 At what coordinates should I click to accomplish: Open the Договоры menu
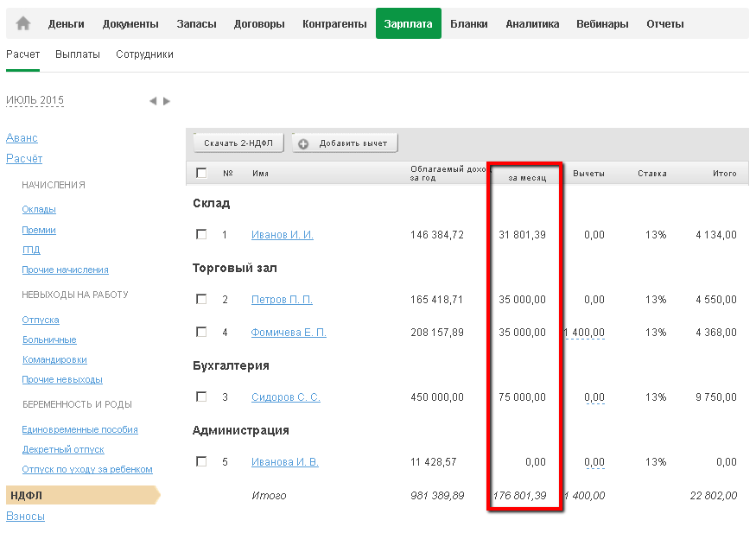point(259,23)
